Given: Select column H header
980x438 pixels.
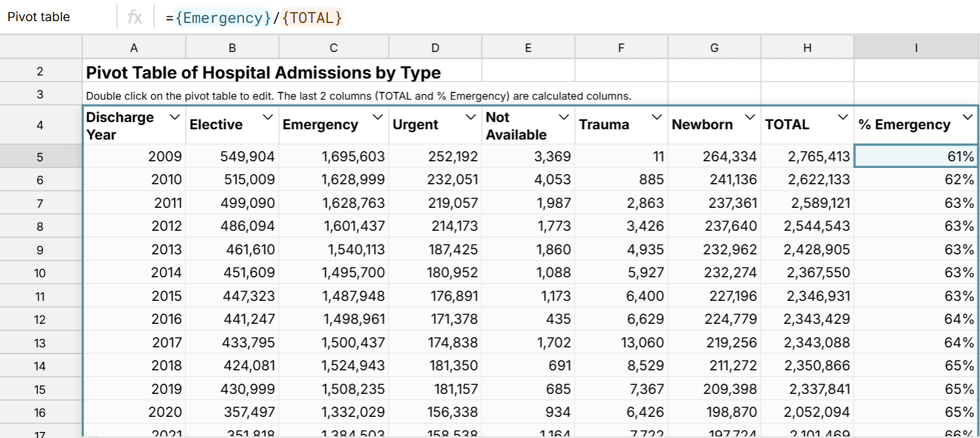Looking at the screenshot, I should point(807,48).
